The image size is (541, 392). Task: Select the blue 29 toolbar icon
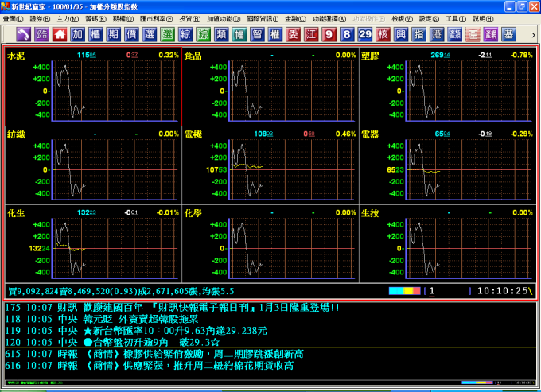click(x=364, y=34)
